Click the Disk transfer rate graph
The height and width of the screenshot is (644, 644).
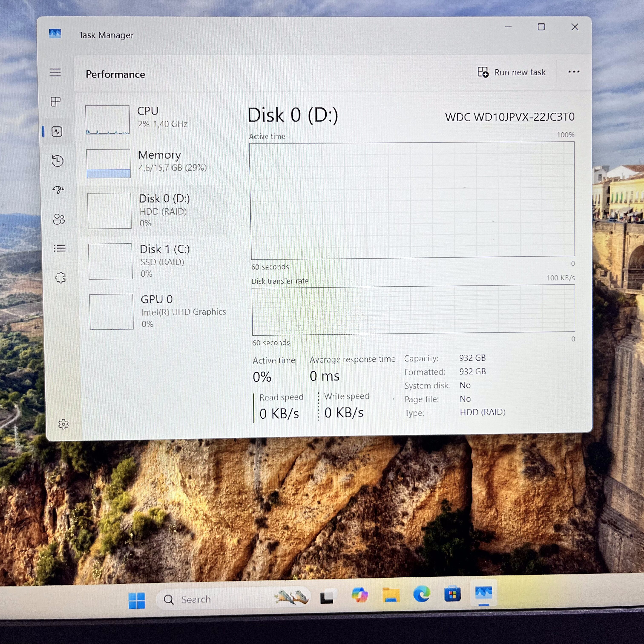pyautogui.click(x=413, y=310)
